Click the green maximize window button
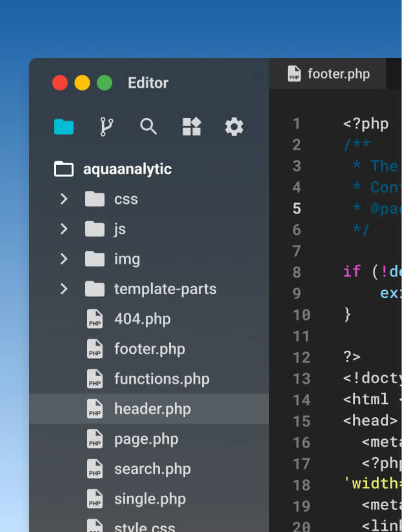Viewport: 402px width, 532px height. coord(105,83)
